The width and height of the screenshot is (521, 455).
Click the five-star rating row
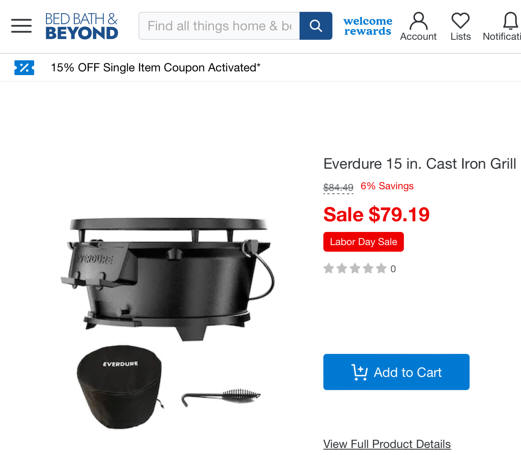(360, 268)
